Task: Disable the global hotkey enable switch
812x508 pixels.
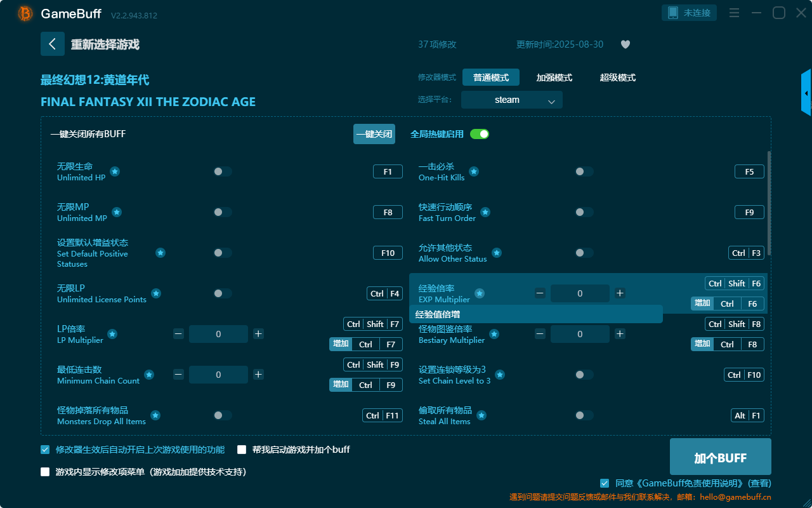Action: pyautogui.click(x=480, y=134)
